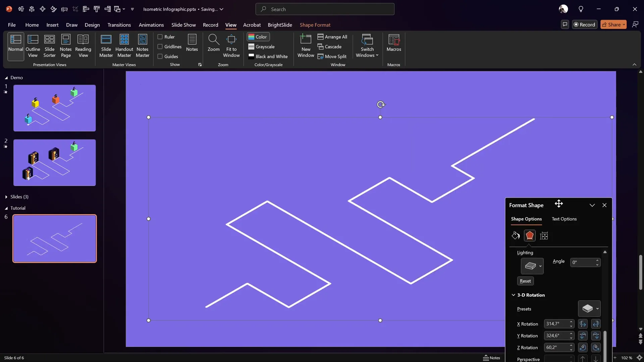Switch to Text Options tab
The width and height of the screenshot is (644, 362).
[564, 219]
